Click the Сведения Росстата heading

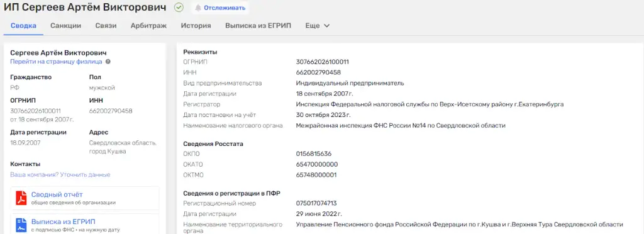click(213, 144)
